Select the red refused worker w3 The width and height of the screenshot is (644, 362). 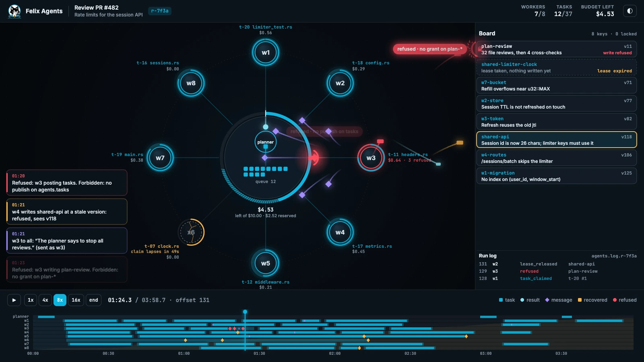click(371, 158)
